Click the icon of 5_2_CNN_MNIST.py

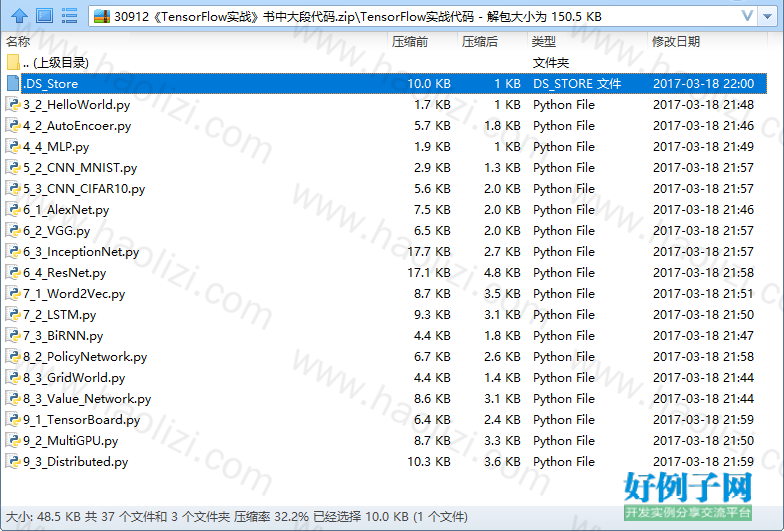[x=12, y=168]
